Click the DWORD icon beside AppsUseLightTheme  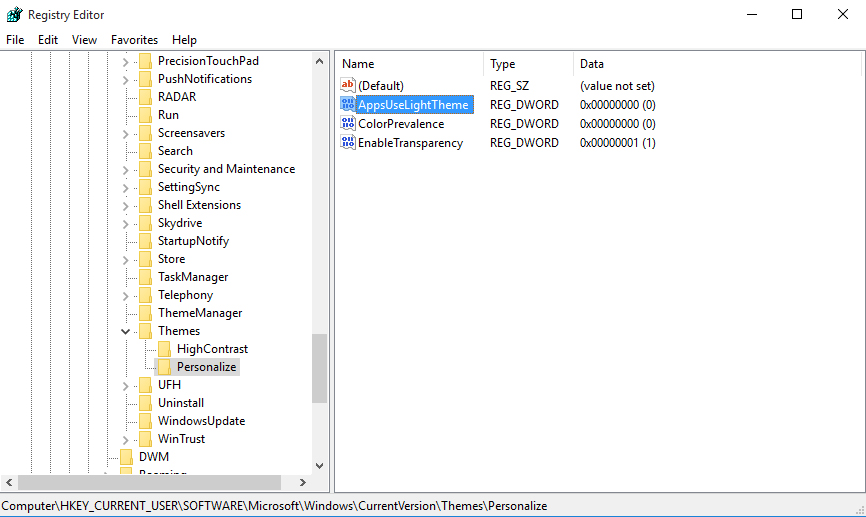point(347,104)
